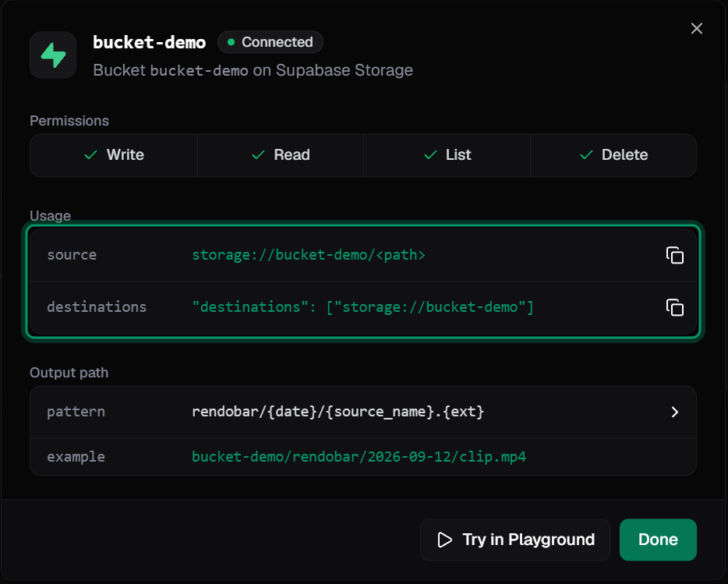Click the Usage section label
This screenshot has width=728, height=584.
[x=50, y=215]
